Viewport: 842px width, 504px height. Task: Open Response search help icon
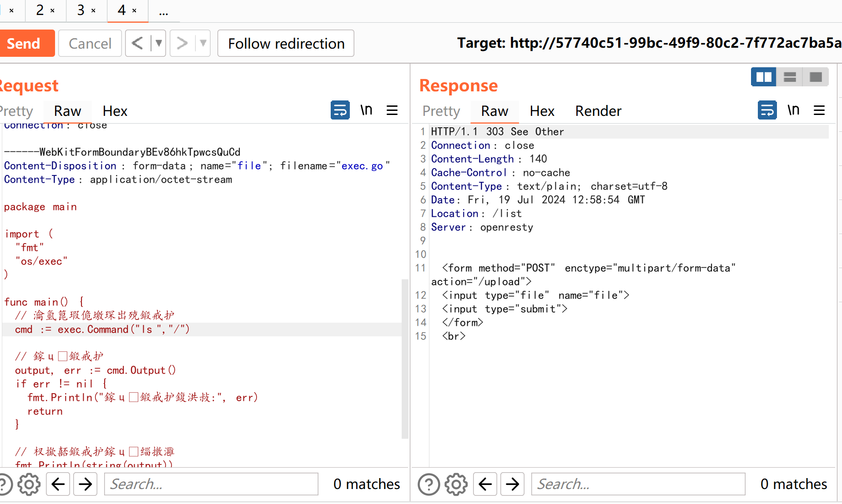(x=429, y=484)
